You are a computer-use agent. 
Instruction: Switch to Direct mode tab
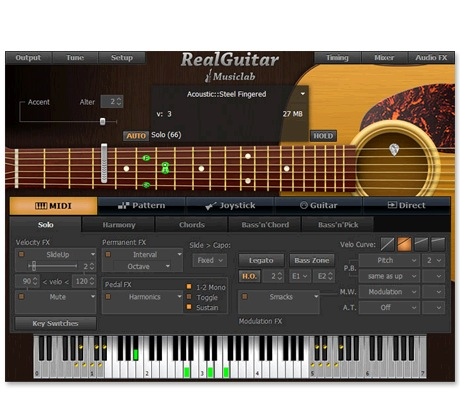406,205
